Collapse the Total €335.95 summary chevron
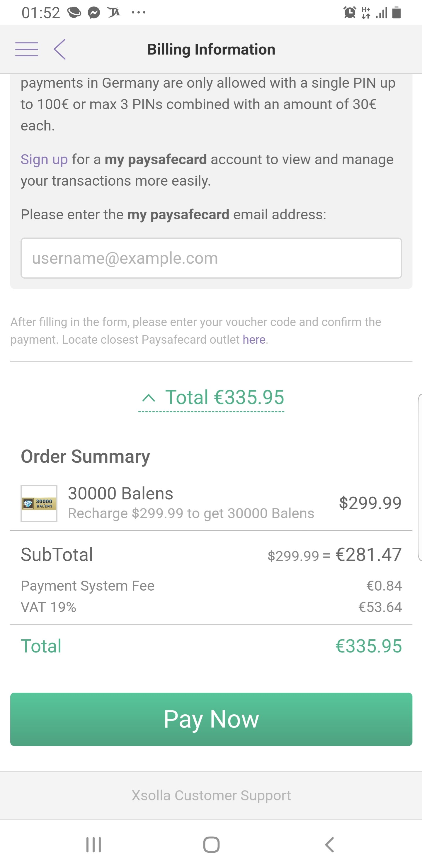 pyautogui.click(x=149, y=398)
